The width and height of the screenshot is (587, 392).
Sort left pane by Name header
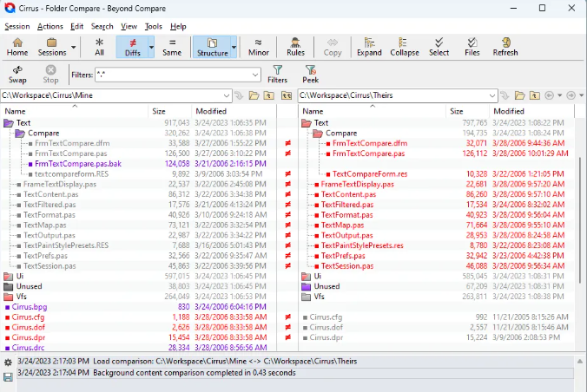point(75,111)
